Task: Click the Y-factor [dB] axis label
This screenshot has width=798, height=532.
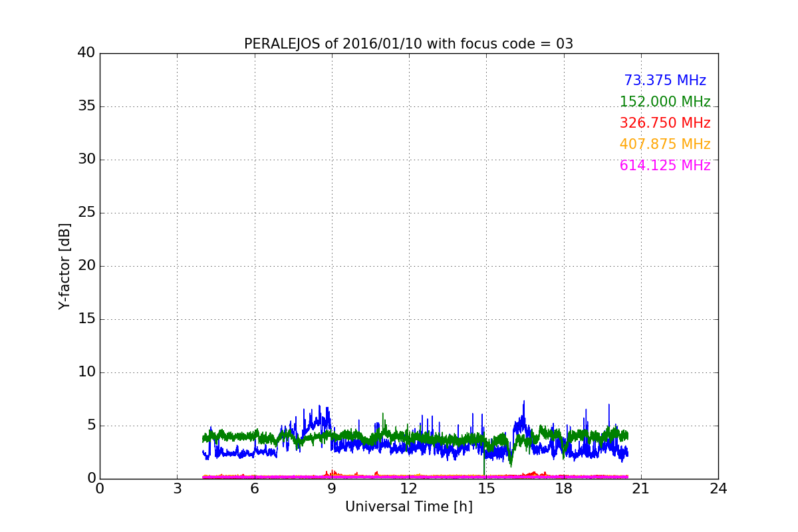Action: pos(65,266)
